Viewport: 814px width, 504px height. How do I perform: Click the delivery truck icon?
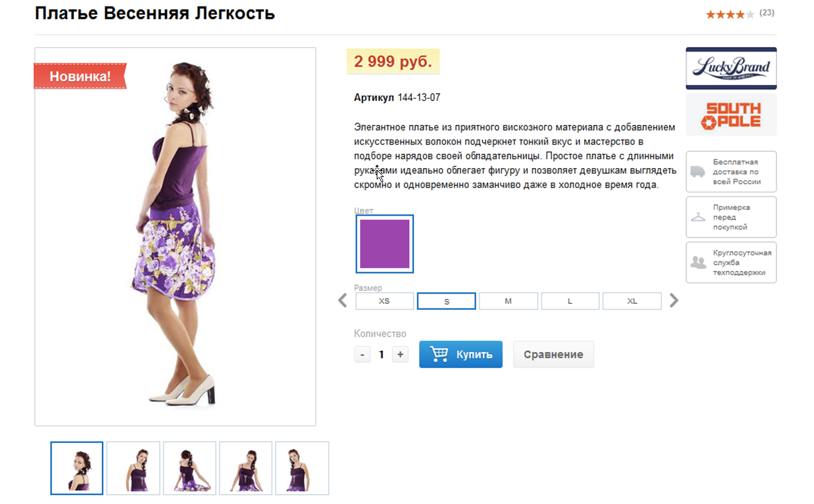pos(698,172)
